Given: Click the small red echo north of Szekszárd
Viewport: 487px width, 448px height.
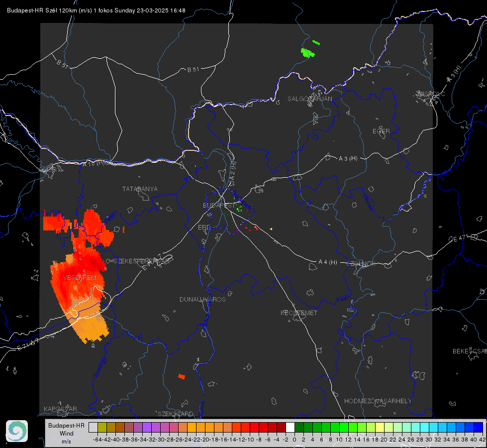Looking at the screenshot, I should coord(182,376).
